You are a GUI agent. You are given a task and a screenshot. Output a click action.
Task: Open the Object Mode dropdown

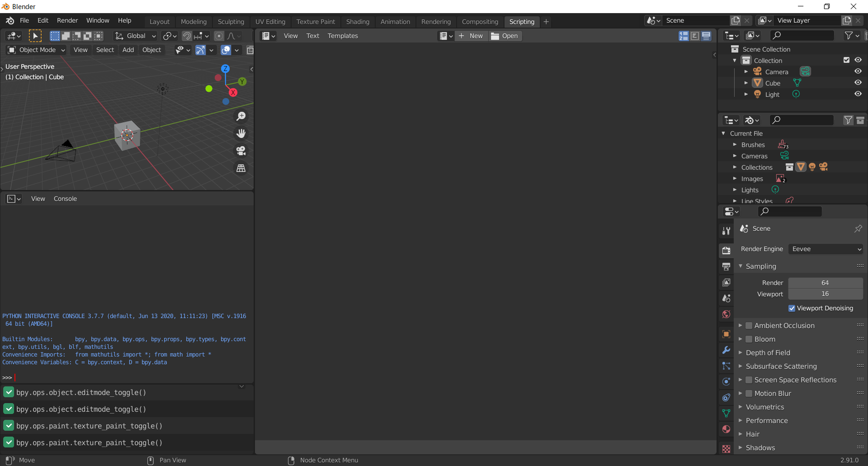pyautogui.click(x=37, y=50)
